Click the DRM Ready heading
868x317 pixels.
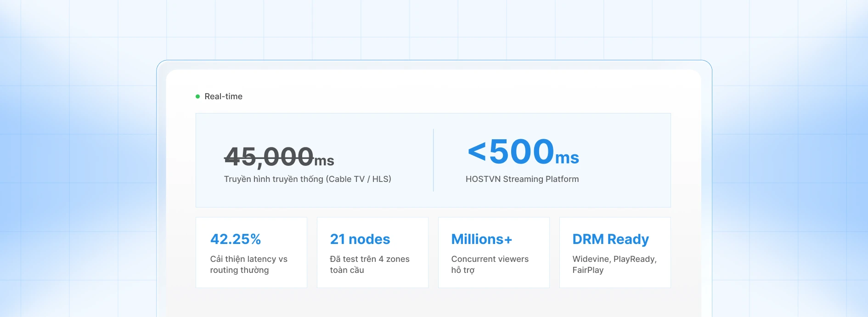point(611,239)
